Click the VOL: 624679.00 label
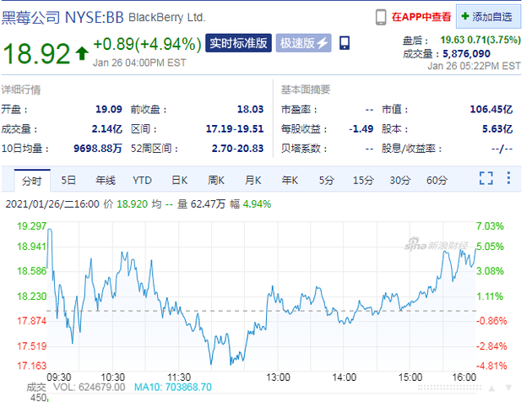Image resolution: width=532 pixels, height=402 pixels. click(x=90, y=387)
